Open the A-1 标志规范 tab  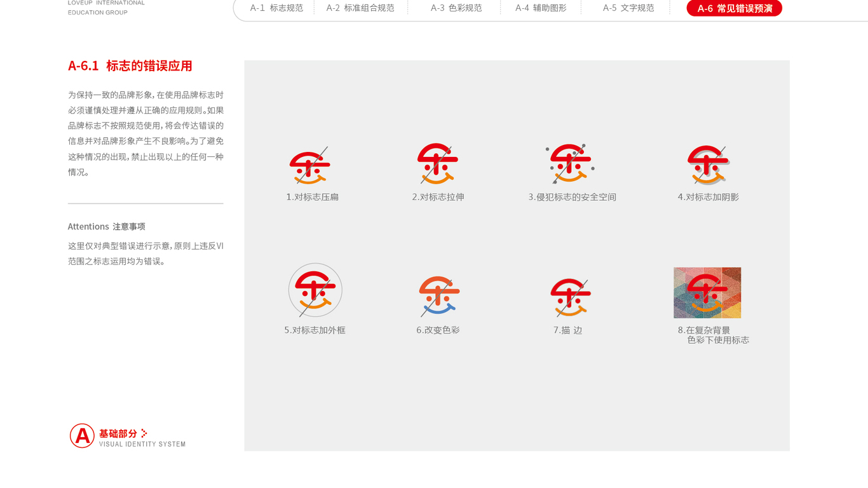pos(276,8)
